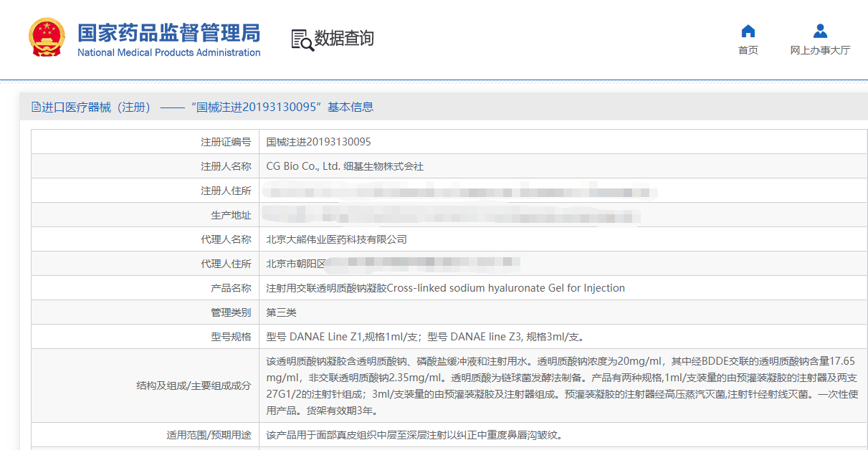868x450 pixels.
Task: Click the 数据查询 heading text
Action: coord(345,39)
